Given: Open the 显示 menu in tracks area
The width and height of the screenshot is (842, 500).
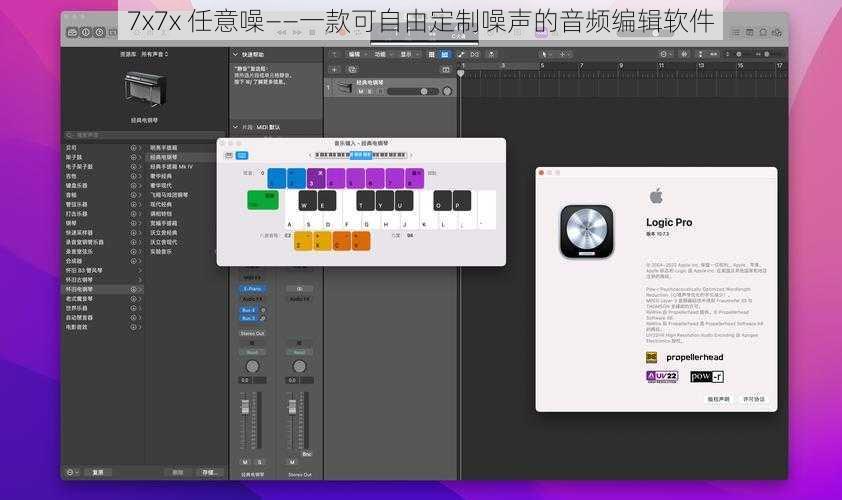Looking at the screenshot, I should pyautogui.click(x=407, y=54).
